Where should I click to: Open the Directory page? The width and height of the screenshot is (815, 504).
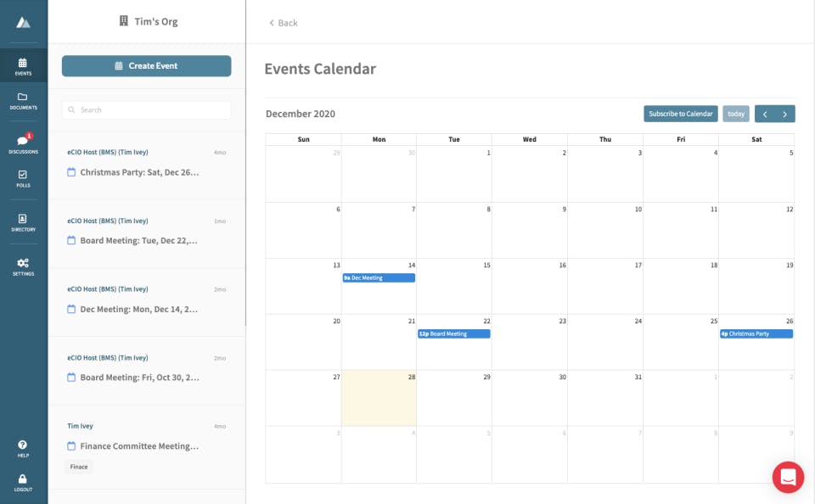[x=23, y=222]
